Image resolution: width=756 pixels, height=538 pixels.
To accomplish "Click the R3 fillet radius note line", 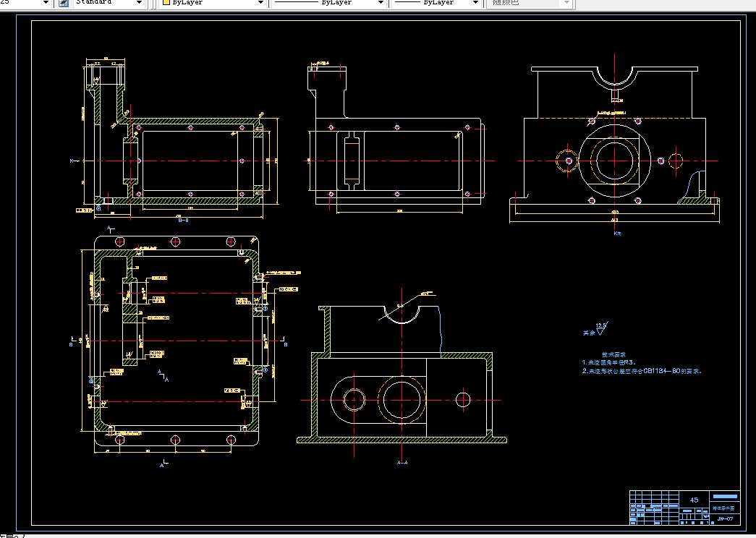I will [x=609, y=362].
